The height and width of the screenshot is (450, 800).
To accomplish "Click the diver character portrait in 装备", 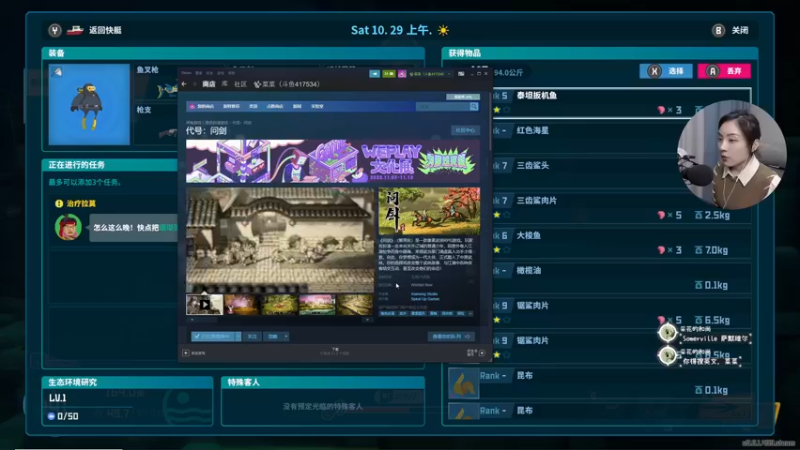I will pyautogui.click(x=89, y=105).
